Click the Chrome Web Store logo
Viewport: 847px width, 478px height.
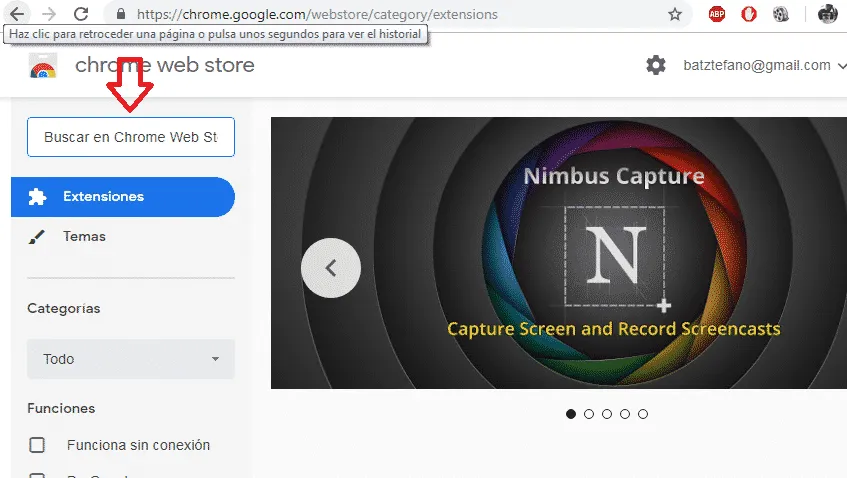click(x=43, y=66)
